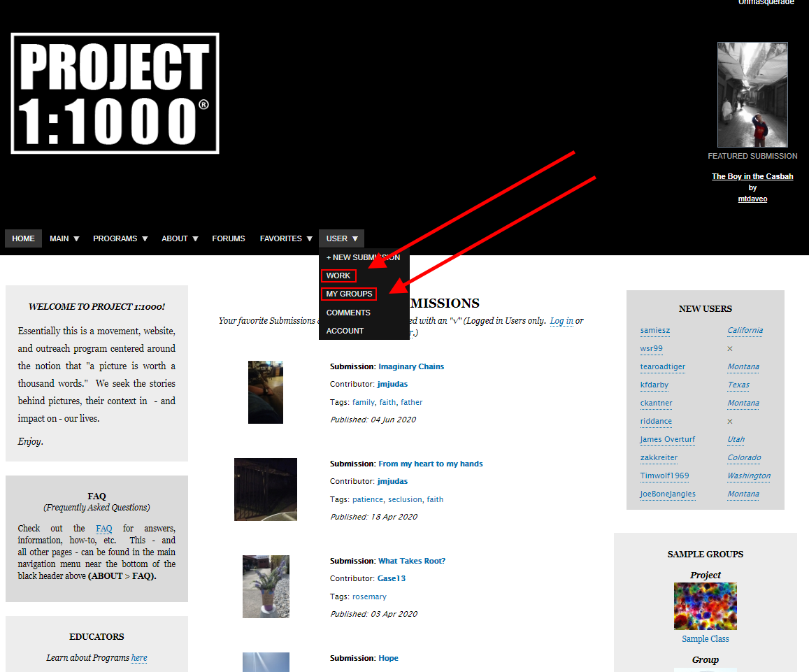Open the Sample Class group thumbnail

[x=705, y=606]
